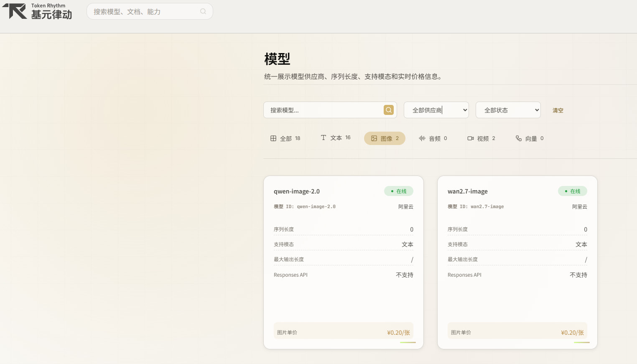637x364 pixels.
Task: Click 阿里云 provider on wan2.7-image card
Action: tap(580, 206)
